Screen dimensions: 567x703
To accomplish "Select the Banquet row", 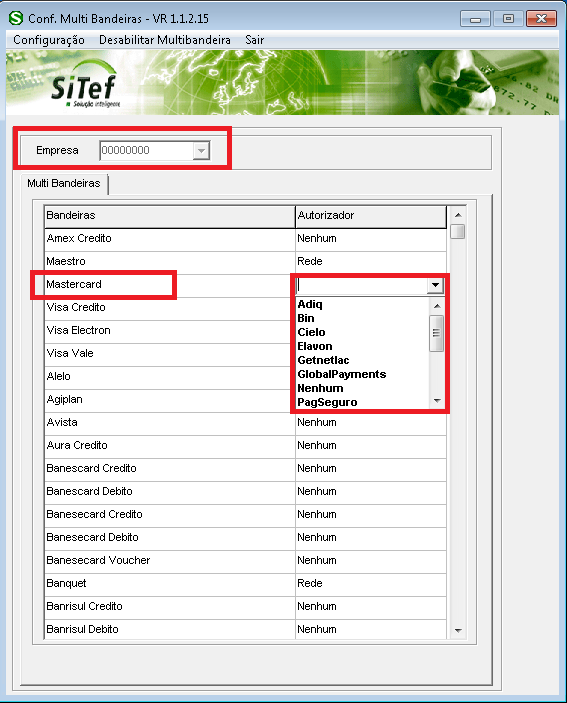I will click(x=169, y=584).
